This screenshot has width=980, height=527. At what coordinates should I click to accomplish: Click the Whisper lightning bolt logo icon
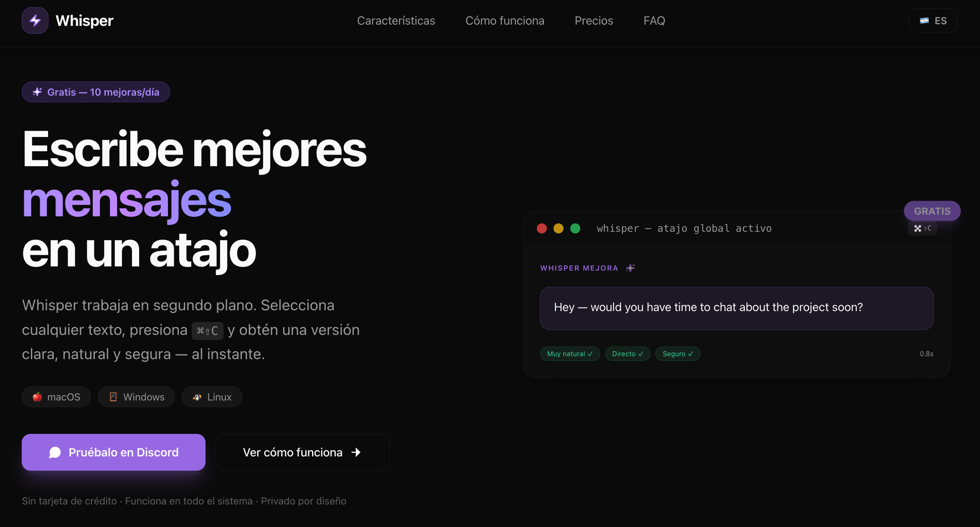pos(35,20)
